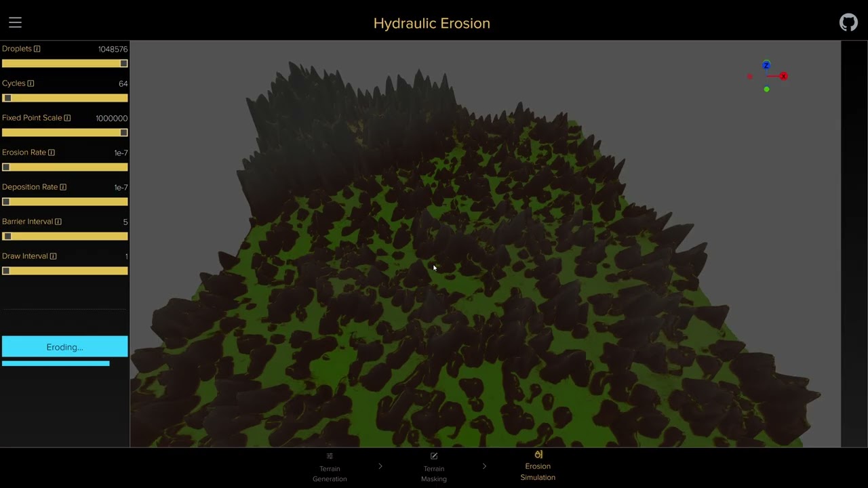The width and height of the screenshot is (868, 488).
Task: Click the red X axis gizmo handle
Action: pos(783,76)
